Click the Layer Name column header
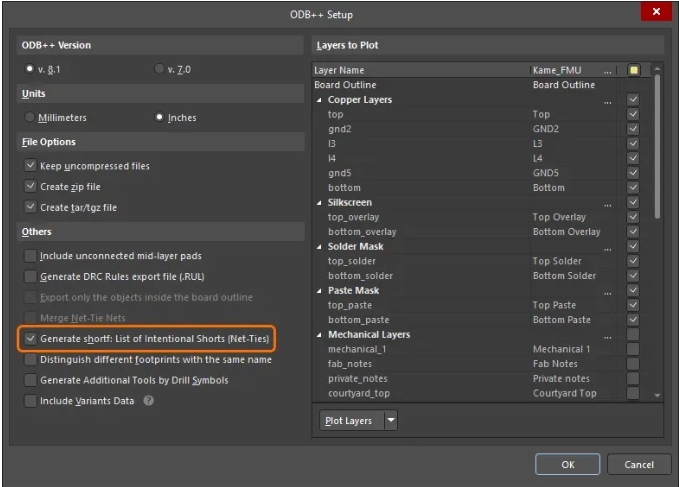Image resolution: width=679 pixels, height=487 pixels. [421, 70]
